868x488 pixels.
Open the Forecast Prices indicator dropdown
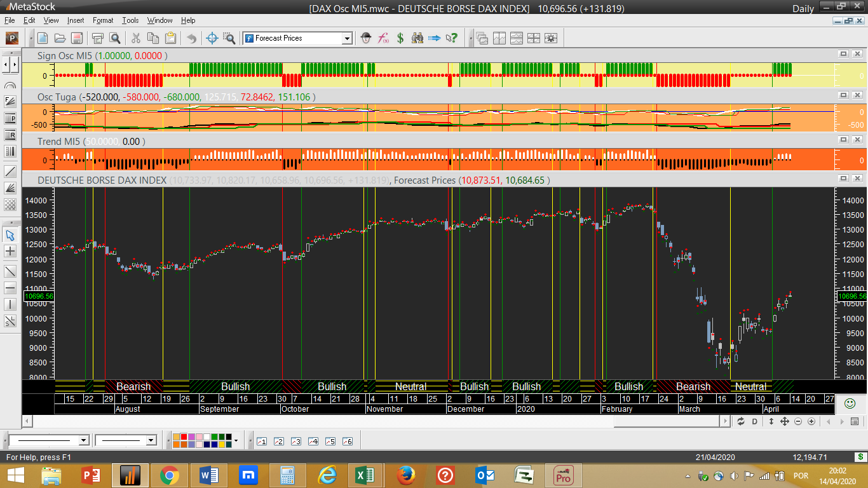click(x=347, y=39)
